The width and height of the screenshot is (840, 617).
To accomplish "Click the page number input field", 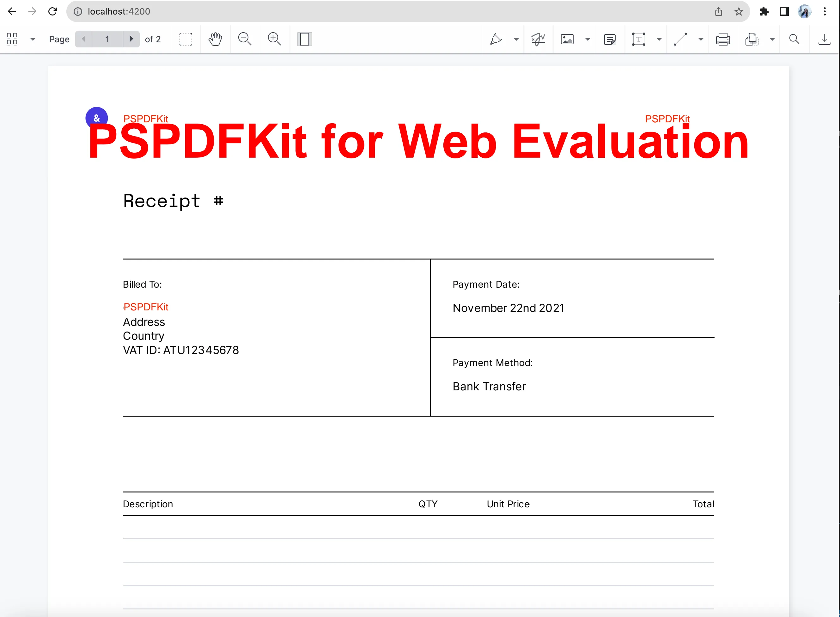I will (107, 39).
